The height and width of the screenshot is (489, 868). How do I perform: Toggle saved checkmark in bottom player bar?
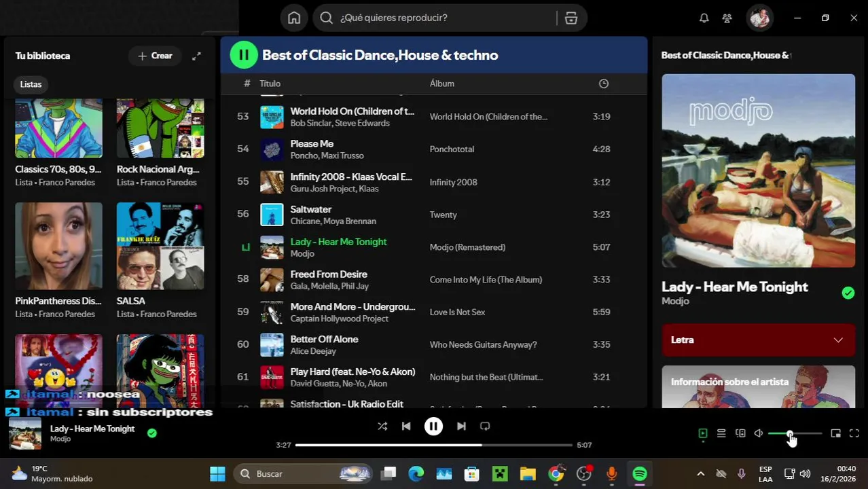pyautogui.click(x=152, y=433)
